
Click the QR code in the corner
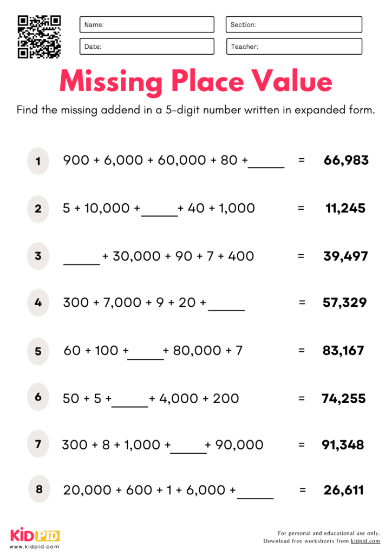pos(39,36)
